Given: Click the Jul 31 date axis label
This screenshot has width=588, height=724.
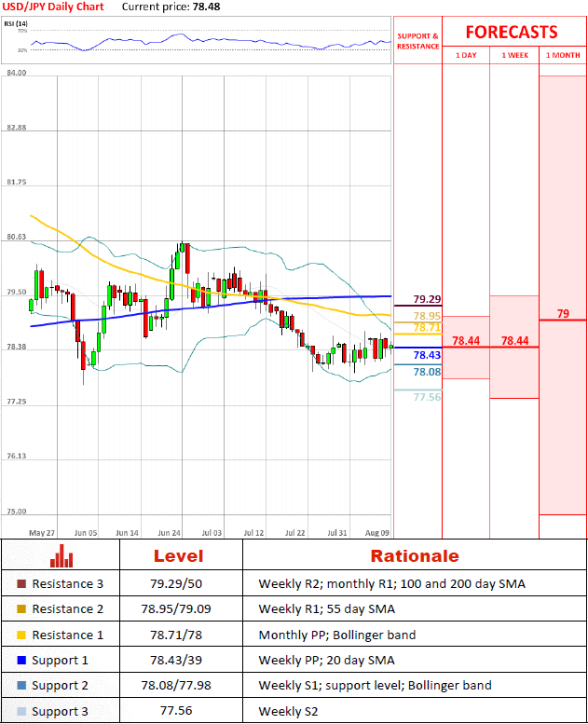Looking at the screenshot, I should 336,533.
